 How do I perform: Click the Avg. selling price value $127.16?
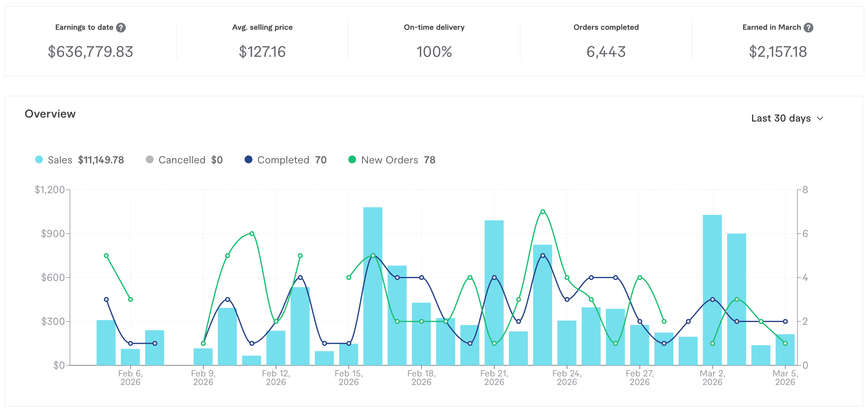262,52
